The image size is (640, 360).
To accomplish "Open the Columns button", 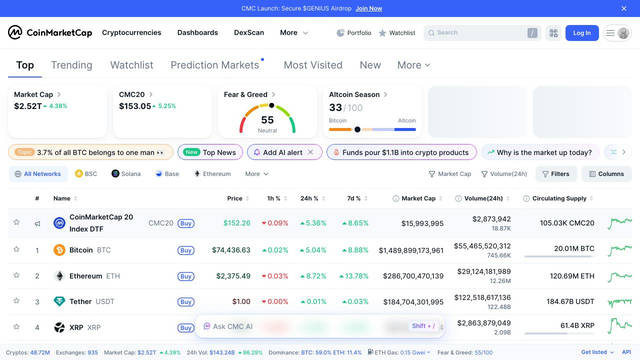I will pos(607,174).
